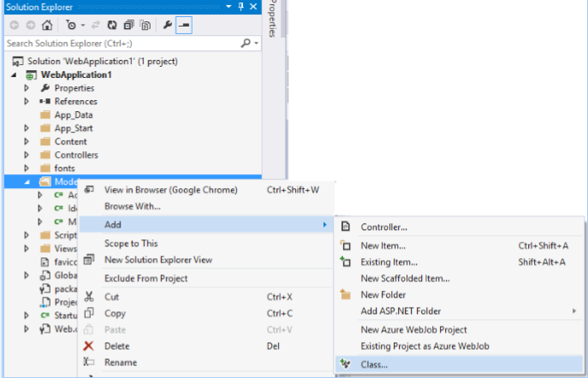Collapse the WebApplication1 project node
The height and width of the screenshot is (378, 588).
(x=15, y=75)
